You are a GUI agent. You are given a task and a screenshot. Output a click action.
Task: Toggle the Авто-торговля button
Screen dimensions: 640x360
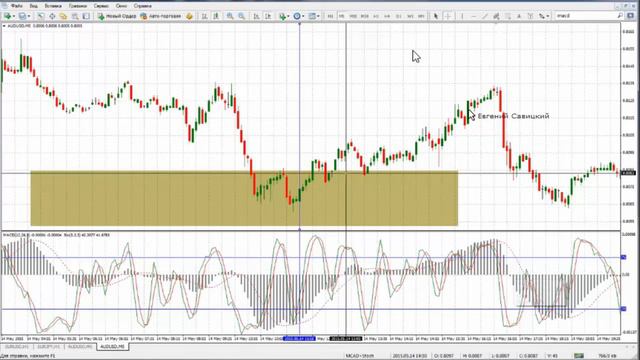pos(160,16)
